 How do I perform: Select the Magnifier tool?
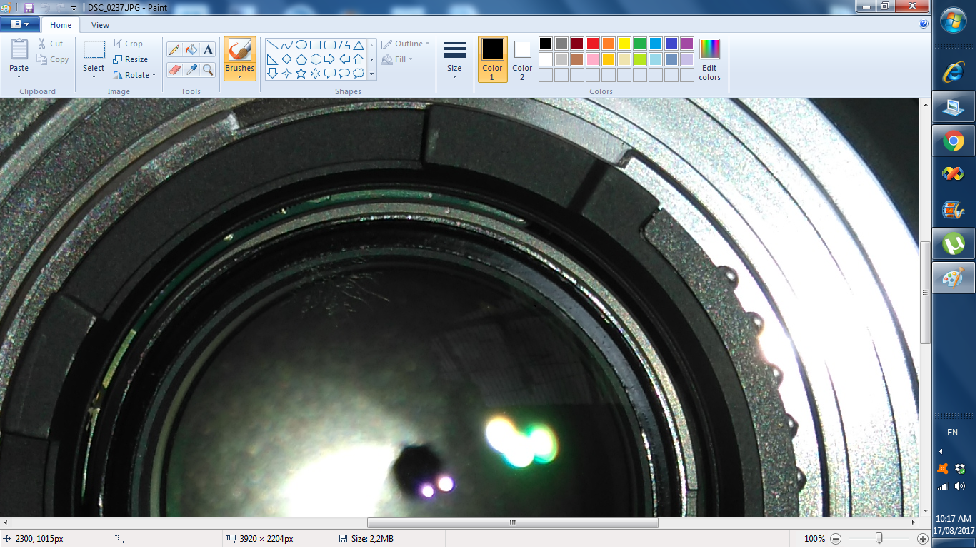pos(208,69)
